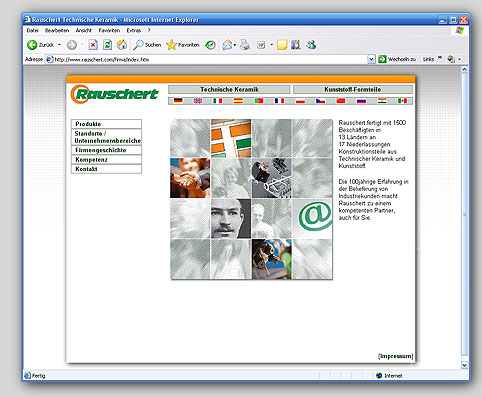
Task: Click the vertical scrollbar down arrow
Action: click(465, 365)
